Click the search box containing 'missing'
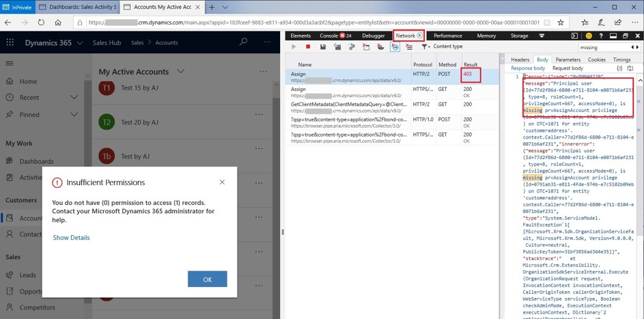Viewport: 644px width, 319px height. 606,47
